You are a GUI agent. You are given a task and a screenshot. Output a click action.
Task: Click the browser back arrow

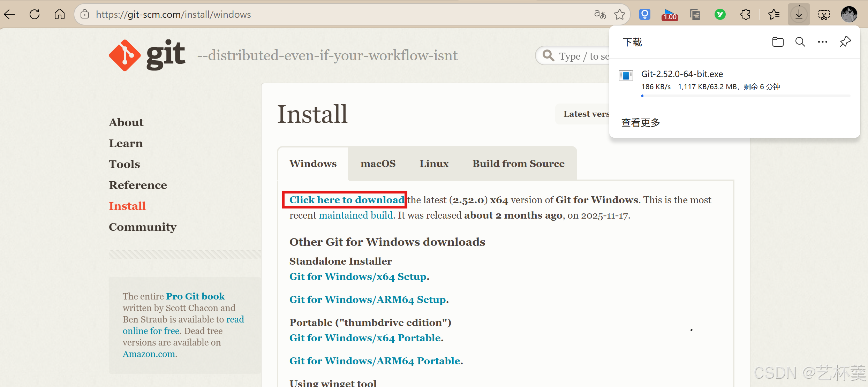(10, 14)
